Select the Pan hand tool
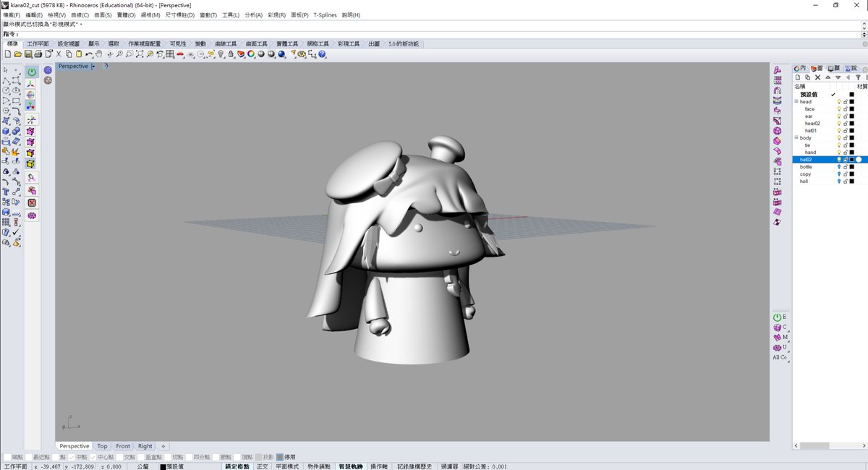The height and width of the screenshot is (470, 868). click(x=98, y=54)
